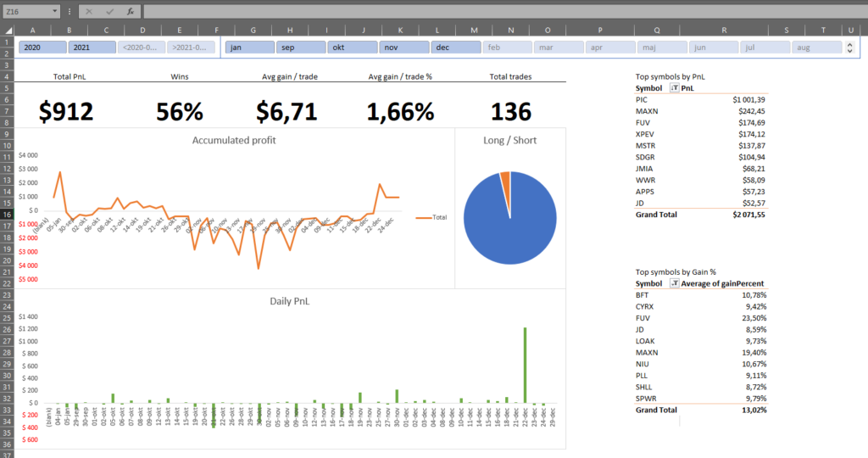Screen dimensions: 868x458
Task: Toggle the okt month slicer button
Action: (x=353, y=47)
